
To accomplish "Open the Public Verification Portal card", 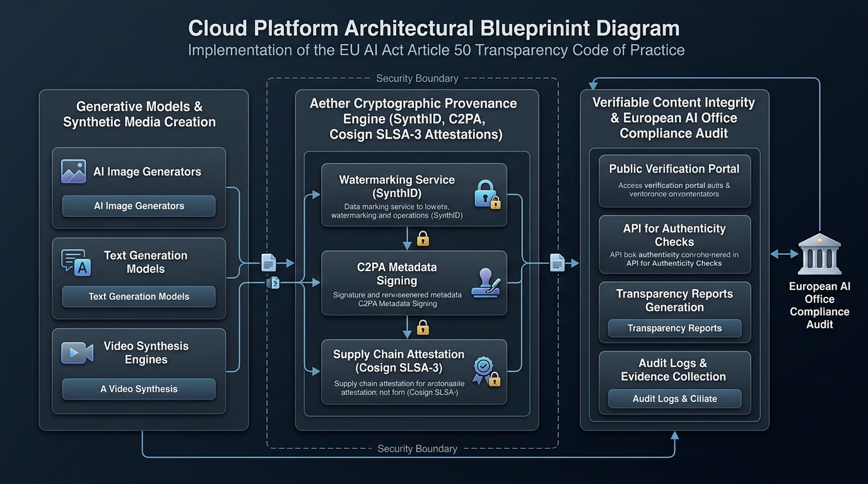I will click(x=674, y=181).
